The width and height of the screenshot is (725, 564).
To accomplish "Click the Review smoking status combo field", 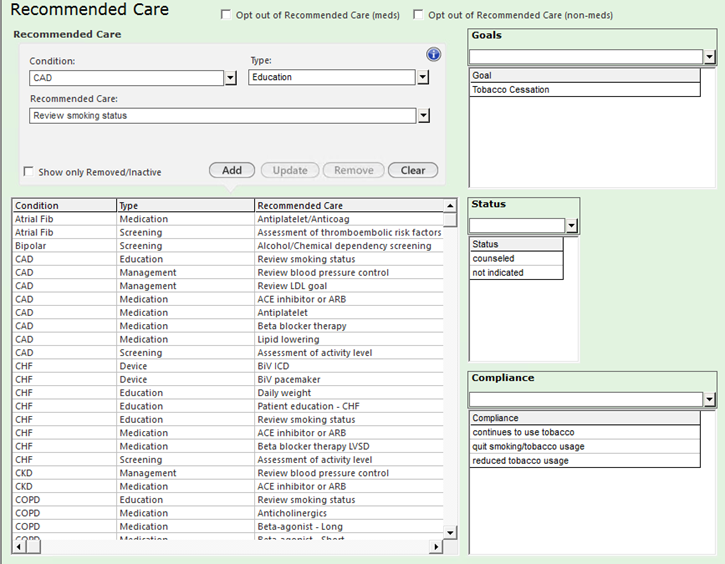I will 223,116.
